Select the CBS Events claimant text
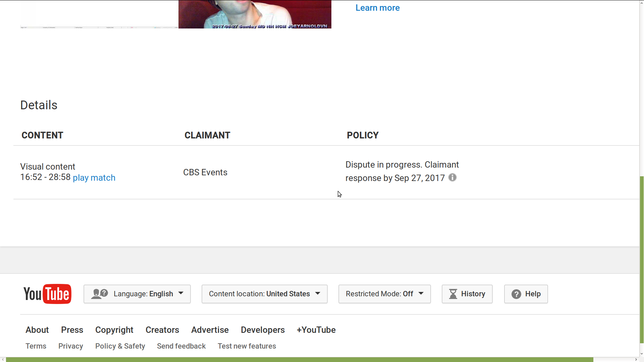This screenshot has height=362, width=644. pos(205,172)
